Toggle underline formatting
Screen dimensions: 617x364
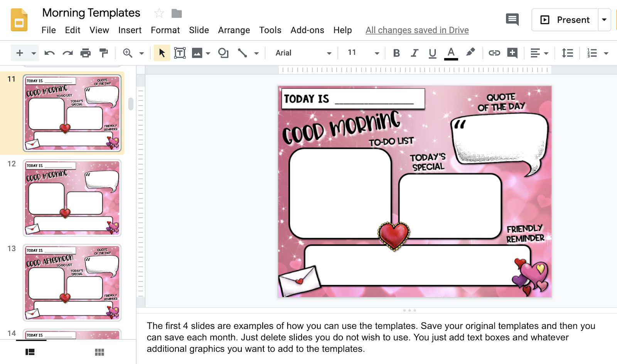tap(432, 53)
